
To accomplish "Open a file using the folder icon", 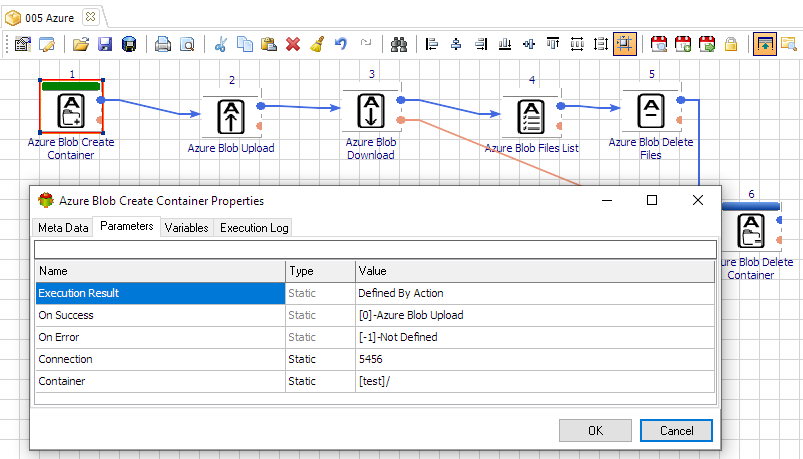I will click(x=80, y=44).
